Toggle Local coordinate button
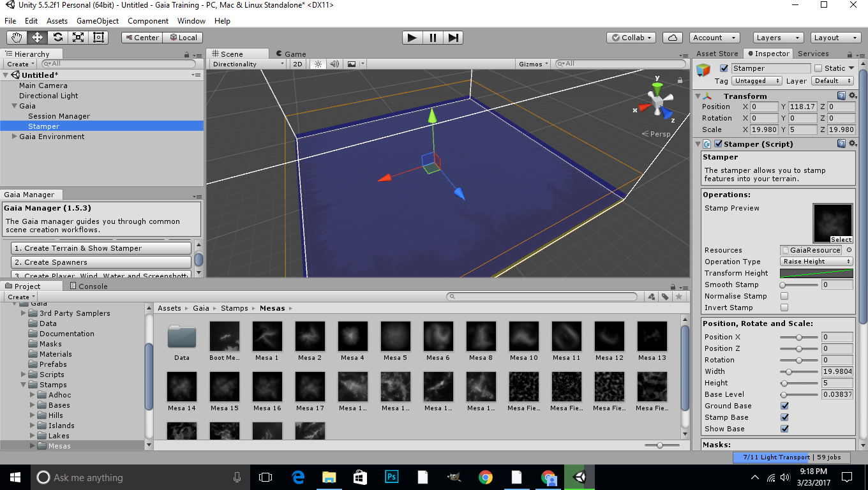Screen dimensions: 868x490 (x=183, y=38)
